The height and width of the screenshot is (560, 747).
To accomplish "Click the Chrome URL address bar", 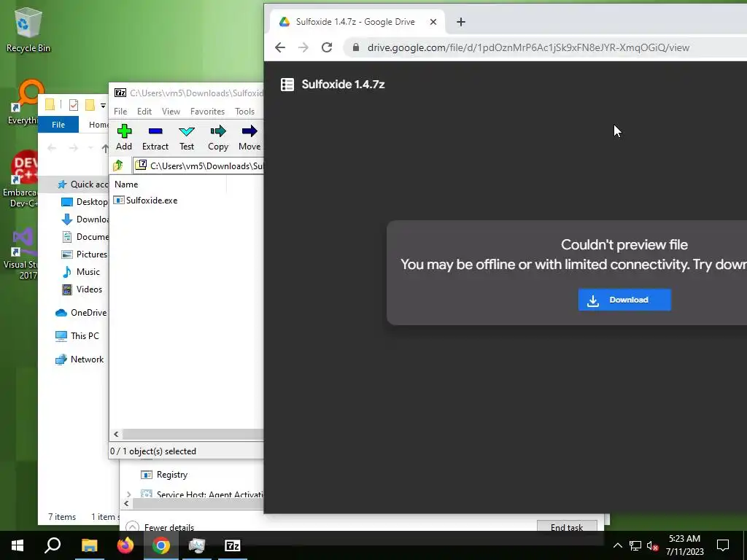I will tap(528, 47).
